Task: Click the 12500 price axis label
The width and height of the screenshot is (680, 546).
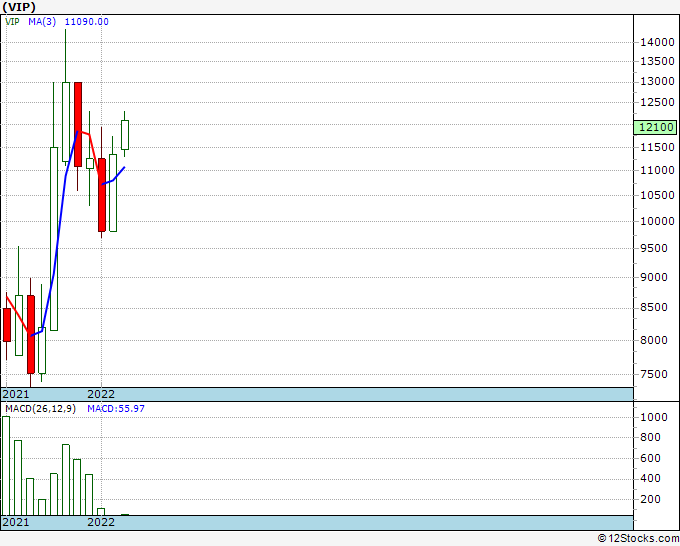Action: (657, 102)
